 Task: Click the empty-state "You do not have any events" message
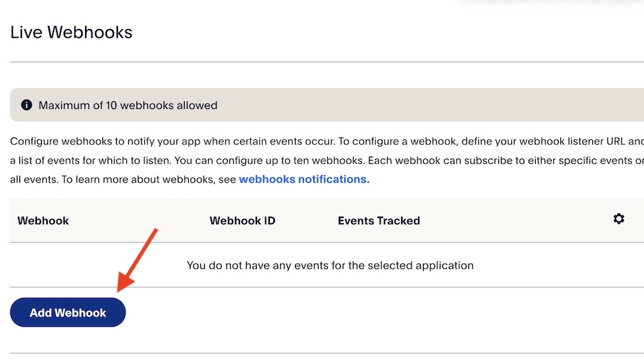[x=330, y=265]
